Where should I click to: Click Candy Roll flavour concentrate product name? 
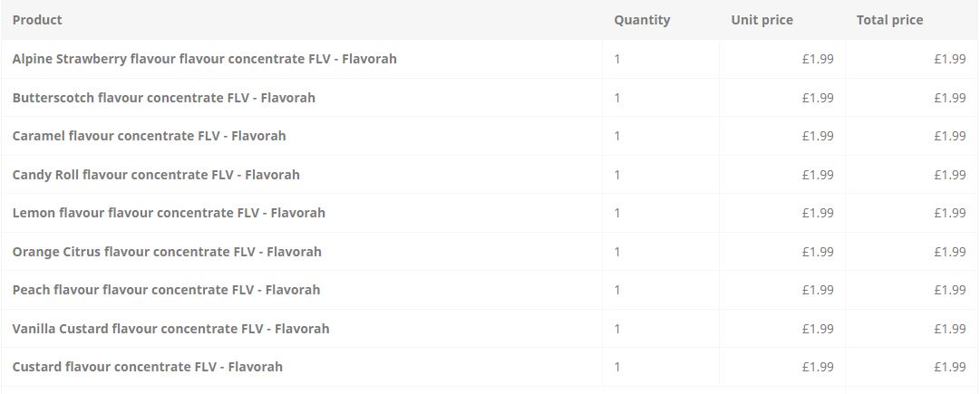point(156,175)
